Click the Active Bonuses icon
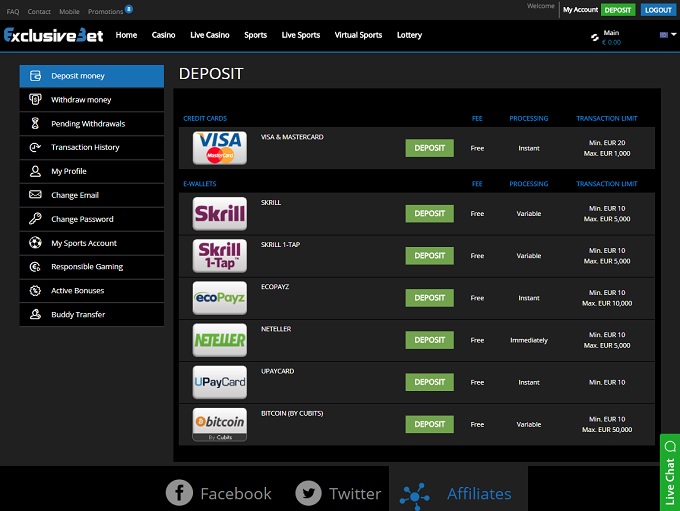 (x=35, y=291)
